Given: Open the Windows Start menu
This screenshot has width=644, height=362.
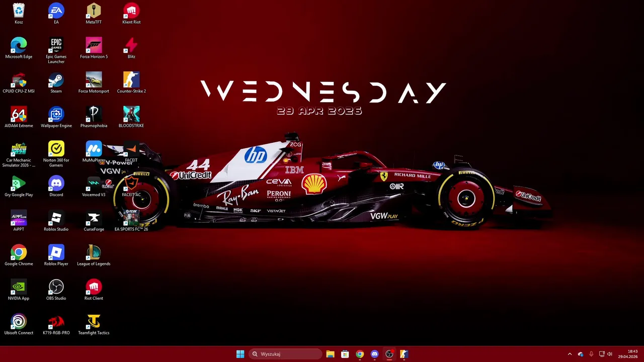Looking at the screenshot, I should click(240, 354).
